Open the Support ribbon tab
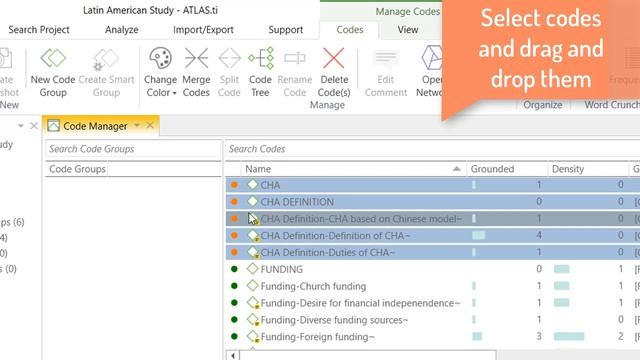The width and height of the screenshot is (640, 360). (286, 30)
